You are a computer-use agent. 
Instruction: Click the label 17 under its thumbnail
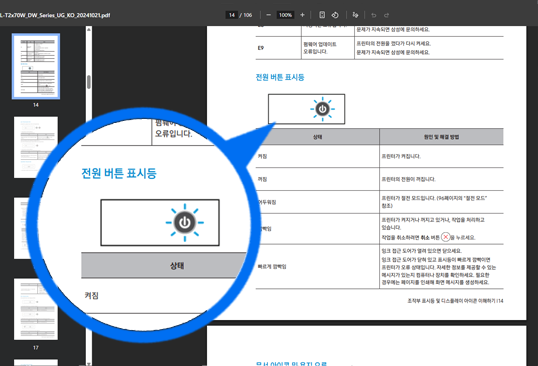coord(36,347)
